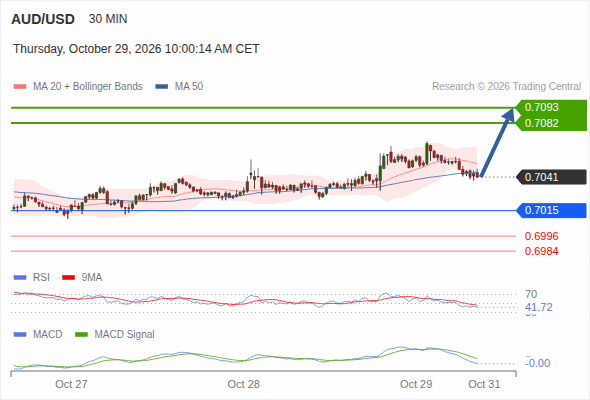Click the MACD value -0.00
Image resolution: width=590 pixels, height=400 pixels.
[x=538, y=363]
